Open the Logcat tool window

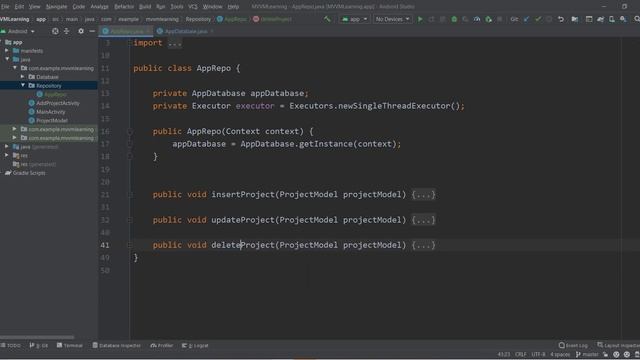coord(195,345)
